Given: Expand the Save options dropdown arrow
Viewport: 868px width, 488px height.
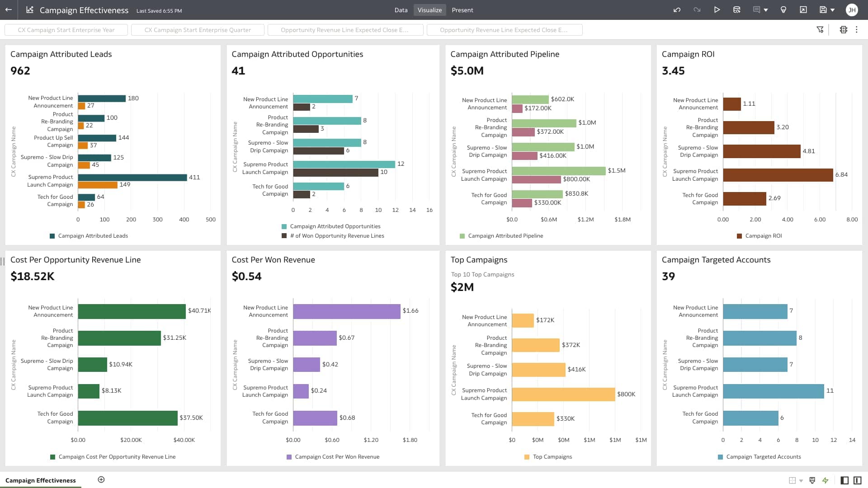Looking at the screenshot, I should click(x=833, y=9).
